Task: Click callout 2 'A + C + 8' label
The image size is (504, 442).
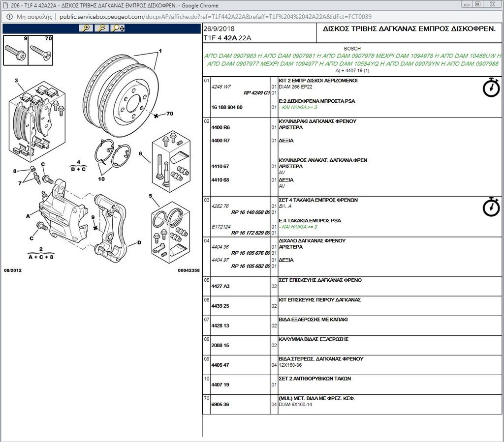Action: 41,253
